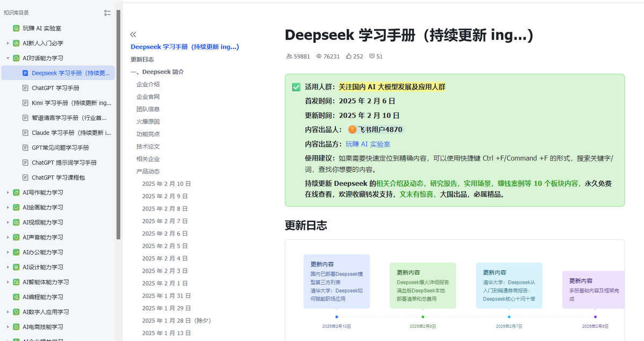644x341 pixels.
Task: Click the icon next to AI视频能力学习
Action: [x=16, y=222]
